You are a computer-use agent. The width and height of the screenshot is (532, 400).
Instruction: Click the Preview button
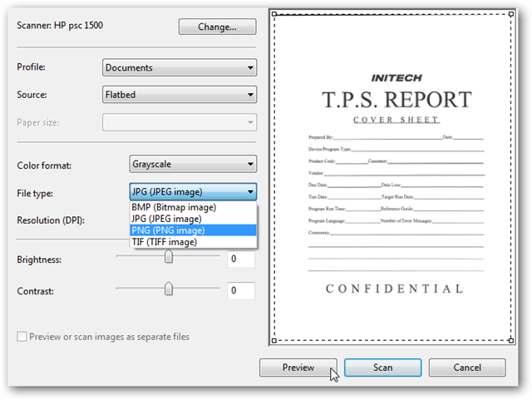pos(298,368)
